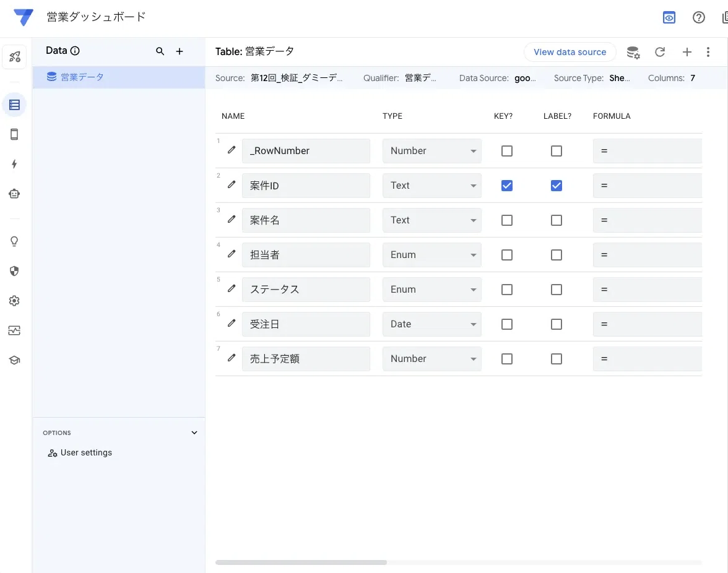This screenshot has height=573, width=728.
Task: Check KEY for 案件名 row
Action: 507,220
